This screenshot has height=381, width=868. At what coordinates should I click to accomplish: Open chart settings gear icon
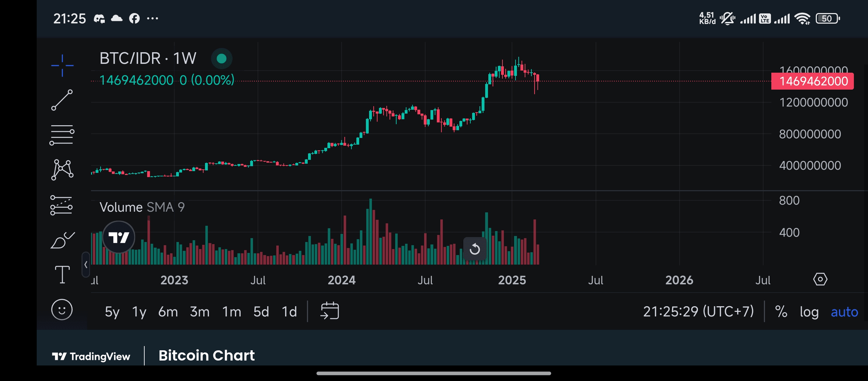click(820, 279)
